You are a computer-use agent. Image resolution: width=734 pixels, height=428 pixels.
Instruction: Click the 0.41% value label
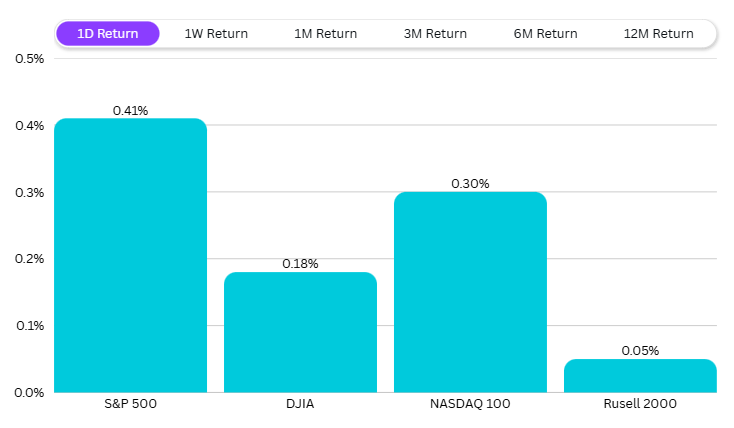(x=130, y=111)
